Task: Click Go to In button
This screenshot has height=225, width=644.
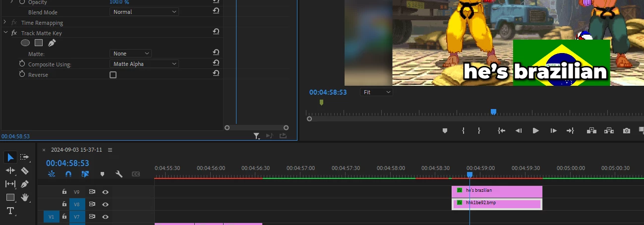Action: click(502, 131)
